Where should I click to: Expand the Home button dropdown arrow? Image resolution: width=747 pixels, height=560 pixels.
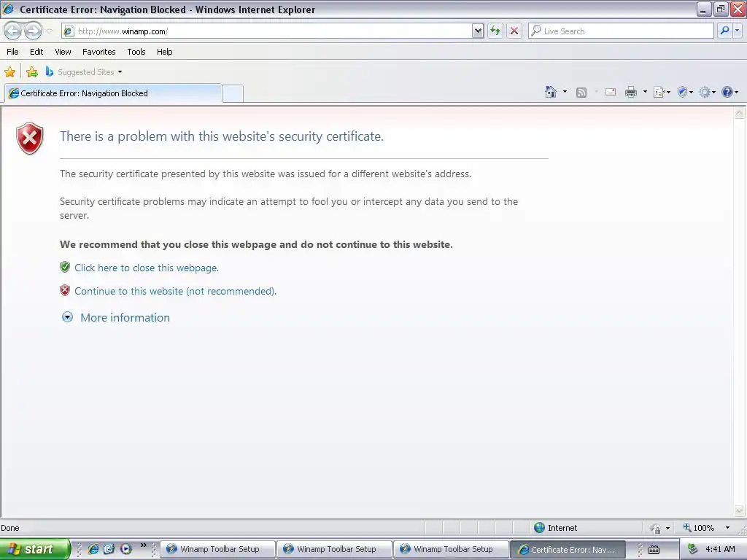click(x=565, y=92)
